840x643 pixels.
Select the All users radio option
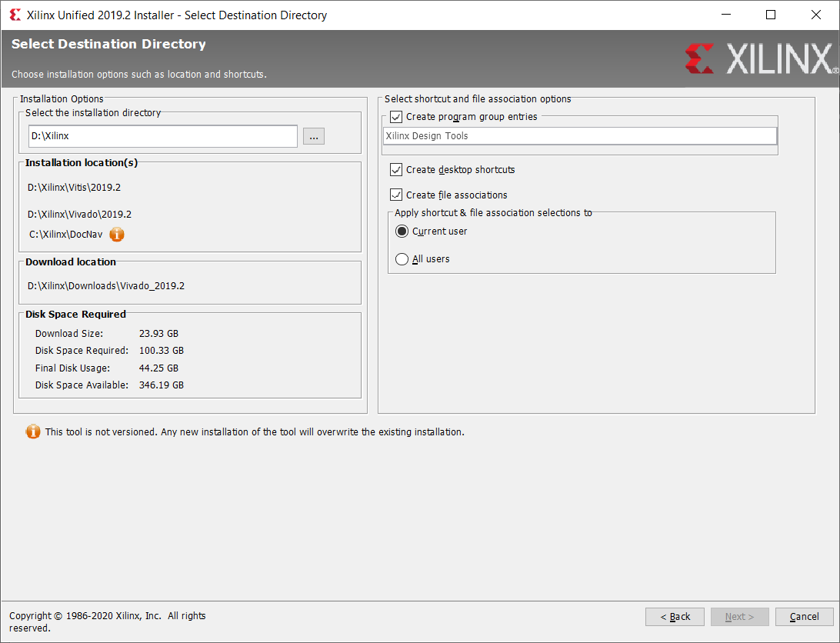tap(402, 259)
